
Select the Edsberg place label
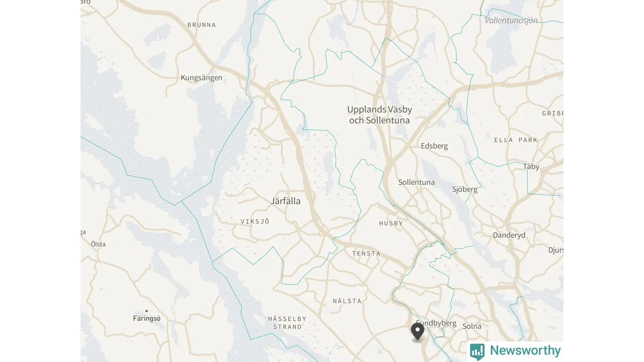[x=434, y=146]
